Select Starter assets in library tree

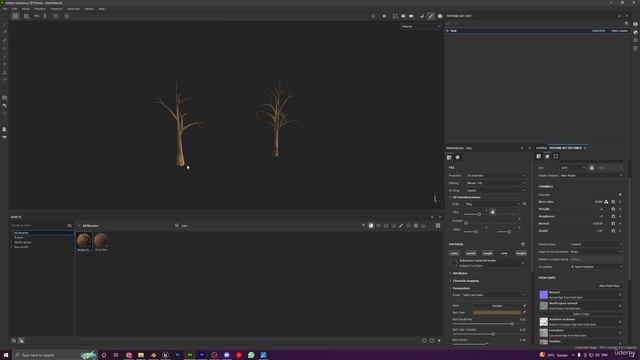[x=22, y=242]
